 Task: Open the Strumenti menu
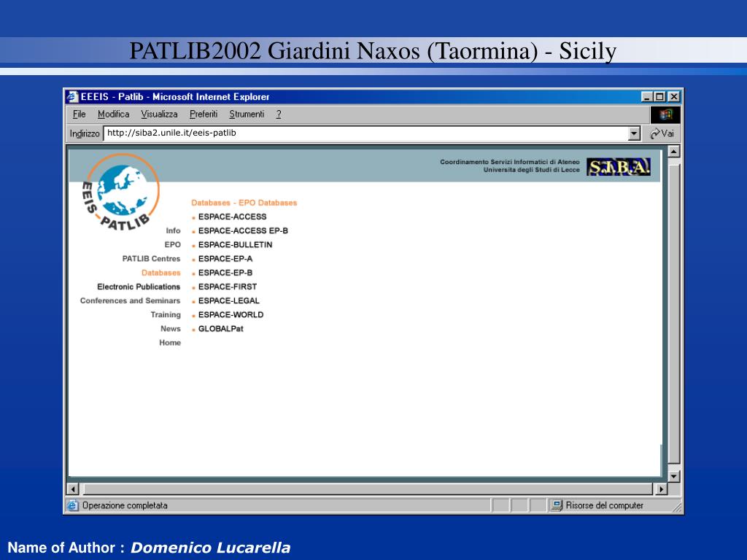click(247, 114)
